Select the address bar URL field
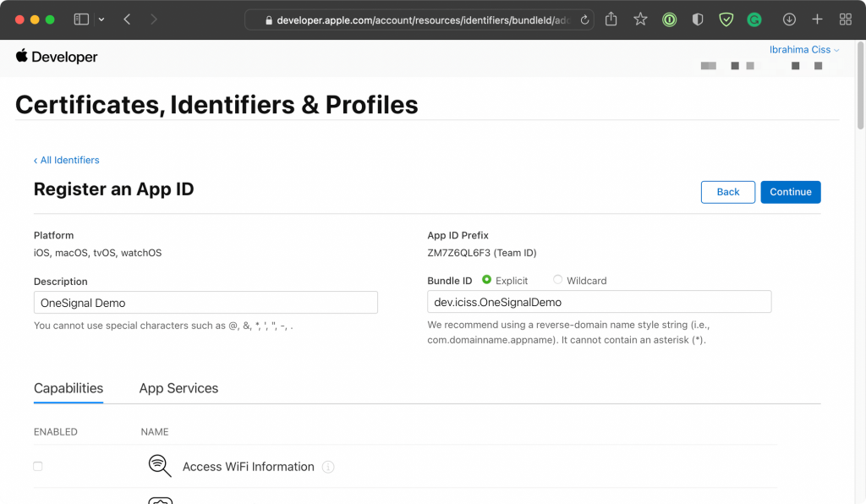This screenshot has width=866, height=504. click(419, 20)
